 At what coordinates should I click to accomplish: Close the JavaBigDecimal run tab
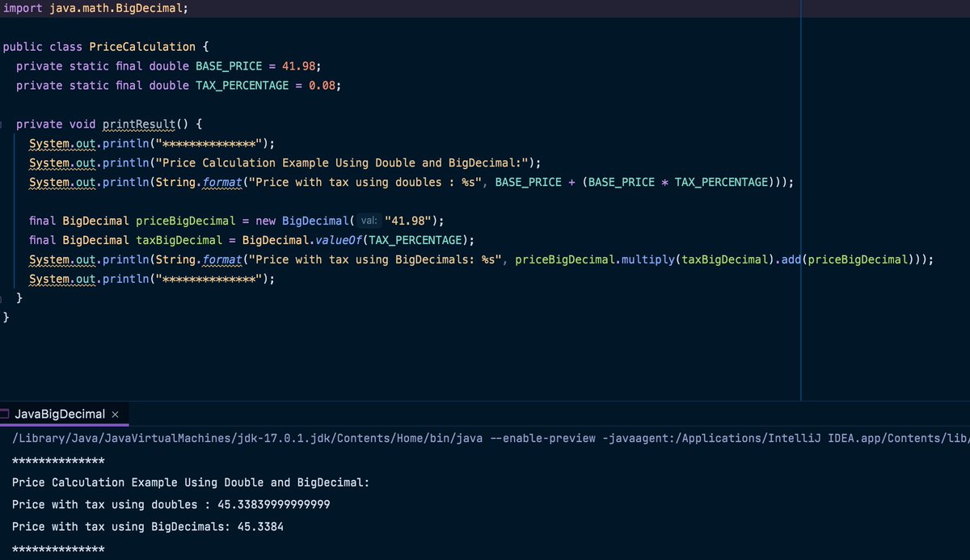click(x=116, y=414)
